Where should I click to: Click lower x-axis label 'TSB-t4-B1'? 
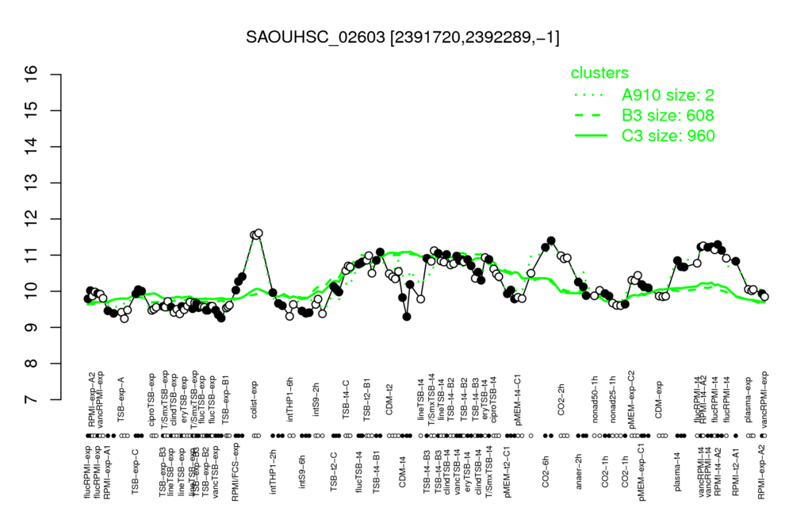[x=377, y=470]
